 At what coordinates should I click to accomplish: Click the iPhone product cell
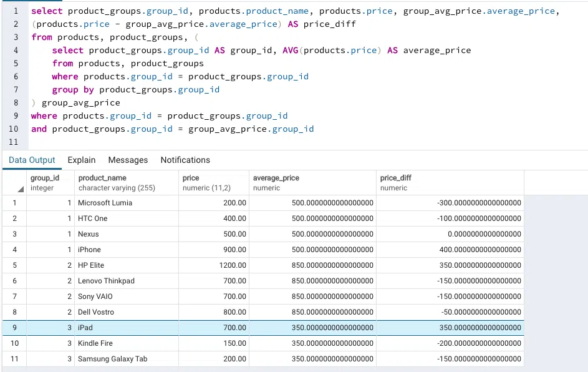pyautogui.click(x=127, y=250)
